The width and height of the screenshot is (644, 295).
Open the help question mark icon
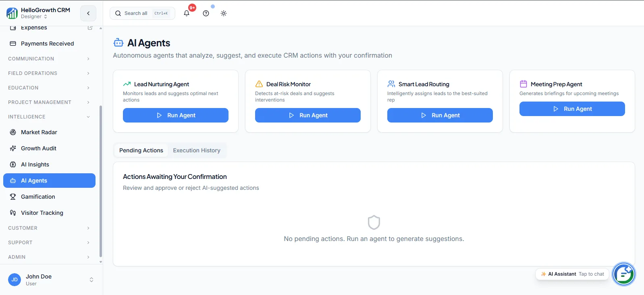point(206,13)
